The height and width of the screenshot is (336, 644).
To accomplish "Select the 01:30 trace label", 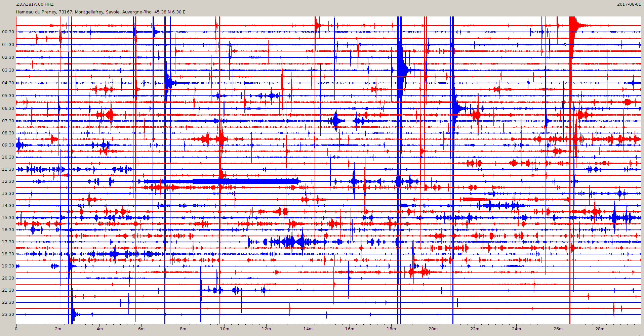I will coord(8,45).
